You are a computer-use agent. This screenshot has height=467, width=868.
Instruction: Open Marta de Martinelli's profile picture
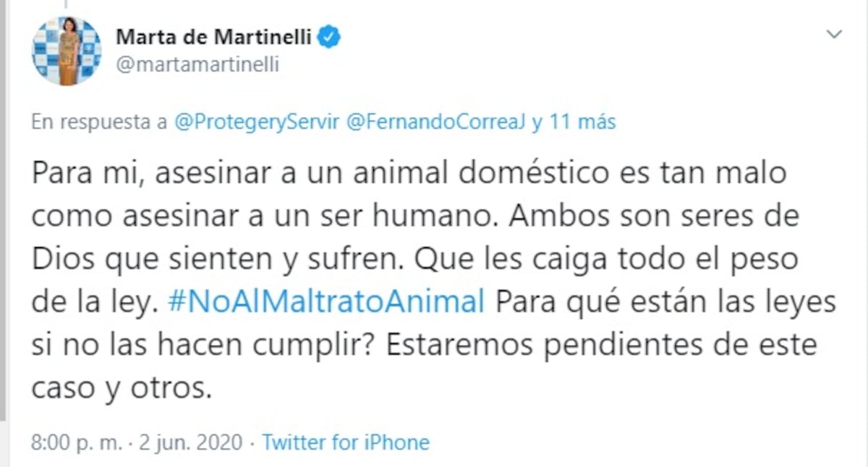click(67, 51)
